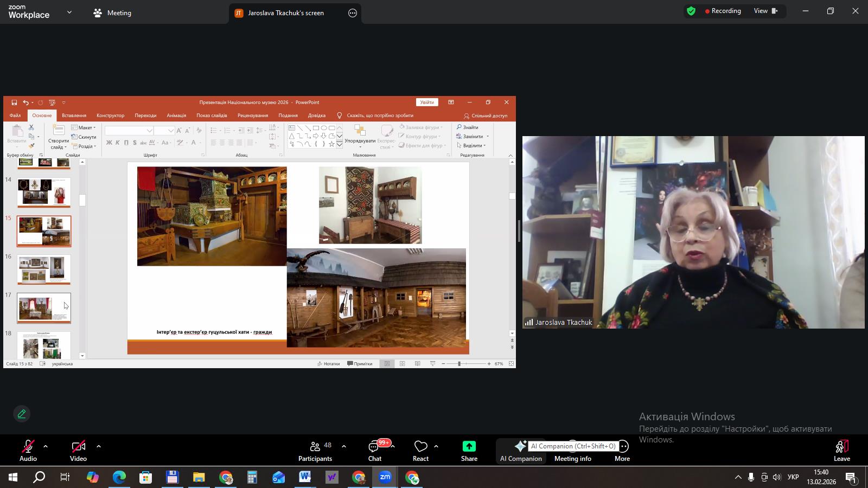868x488 pixels.
Task: Click the green pencil annotate icon
Action: (22, 414)
